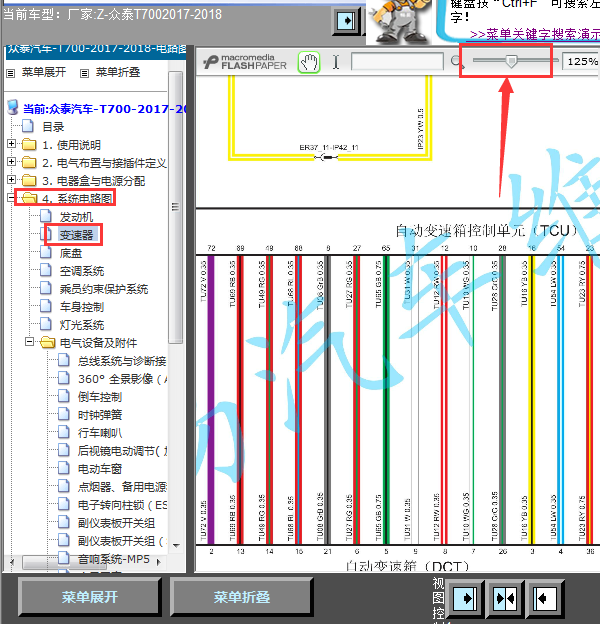Click the right-arrow panel button beside car model
This screenshot has width=600, height=624.
click(x=347, y=20)
